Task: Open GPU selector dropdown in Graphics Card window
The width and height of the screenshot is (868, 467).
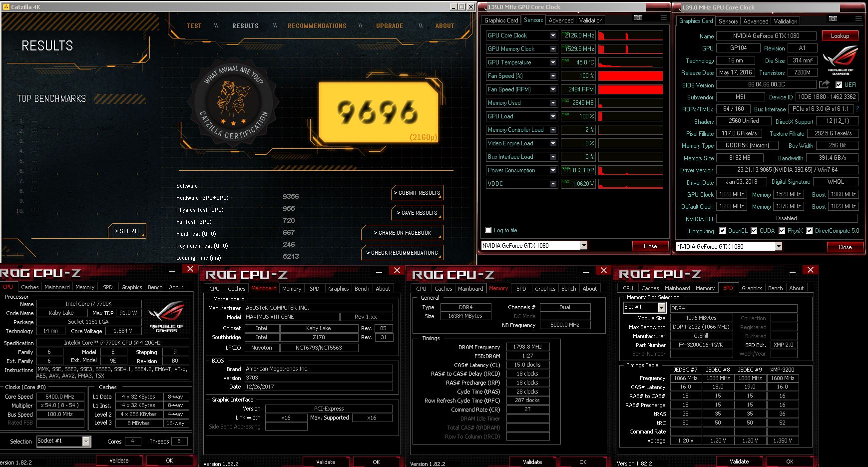Action: (779, 246)
